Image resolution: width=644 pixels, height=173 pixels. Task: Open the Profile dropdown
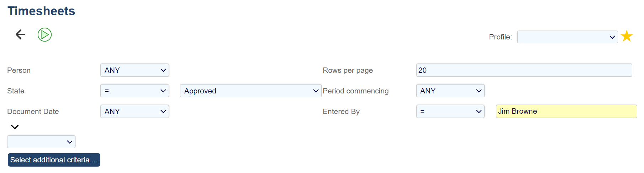pos(567,37)
